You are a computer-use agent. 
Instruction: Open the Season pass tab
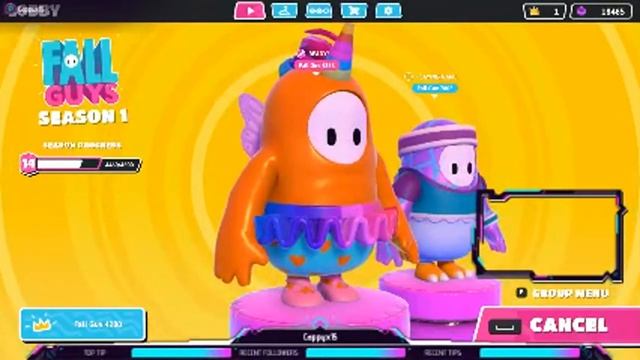(x=319, y=11)
